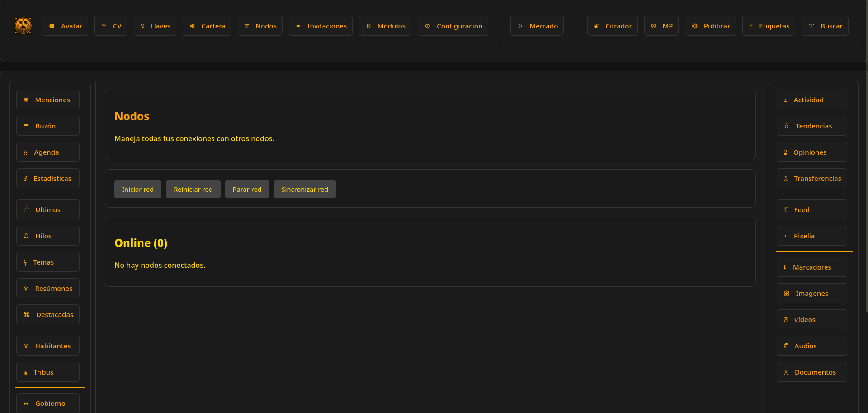Click the Destacadas sidebar icon

tap(26, 315)
